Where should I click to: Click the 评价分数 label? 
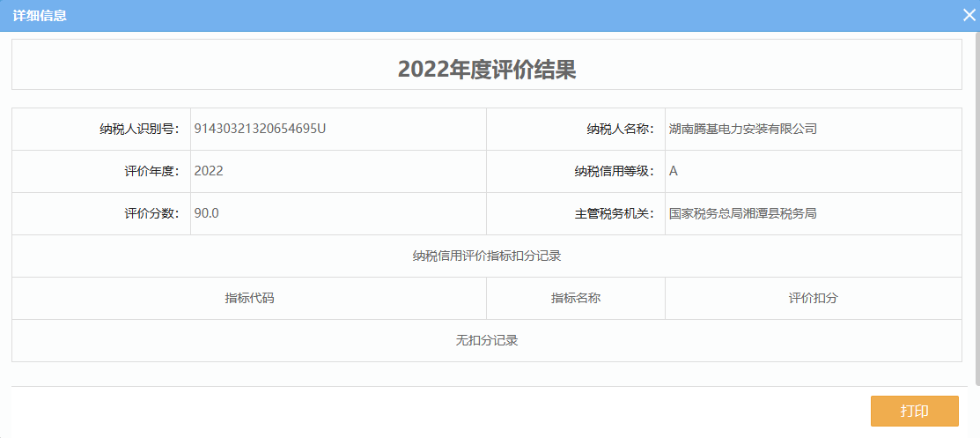point(152,213)
